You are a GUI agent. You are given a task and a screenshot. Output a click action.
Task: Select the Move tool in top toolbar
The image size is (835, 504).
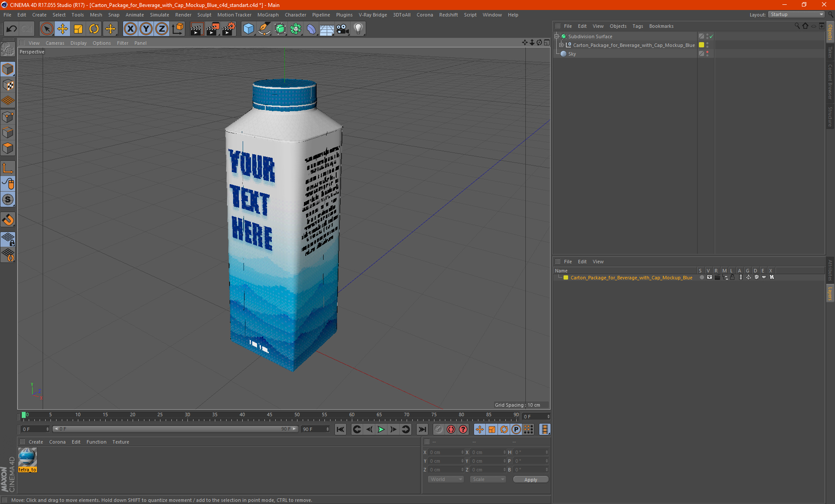(63, 29)
